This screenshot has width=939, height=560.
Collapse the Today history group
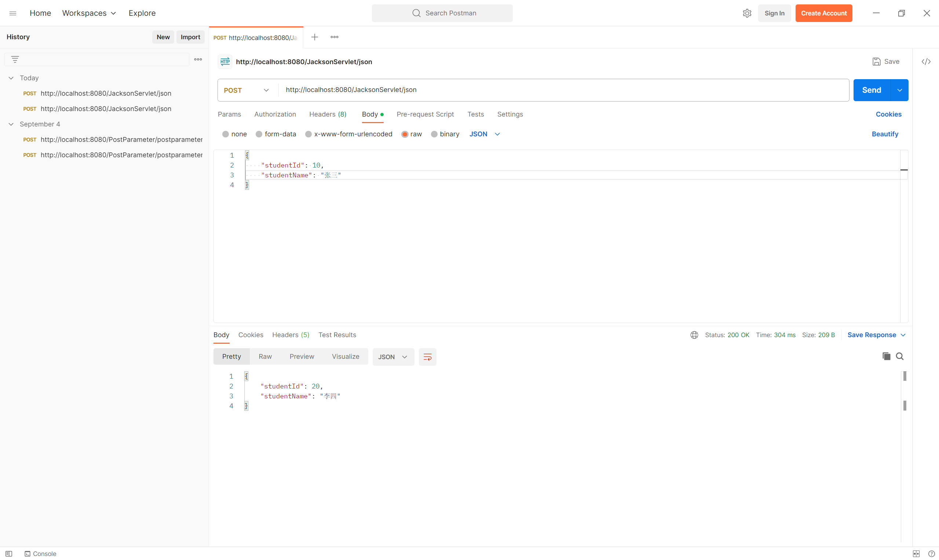click(x=11, y=78)
